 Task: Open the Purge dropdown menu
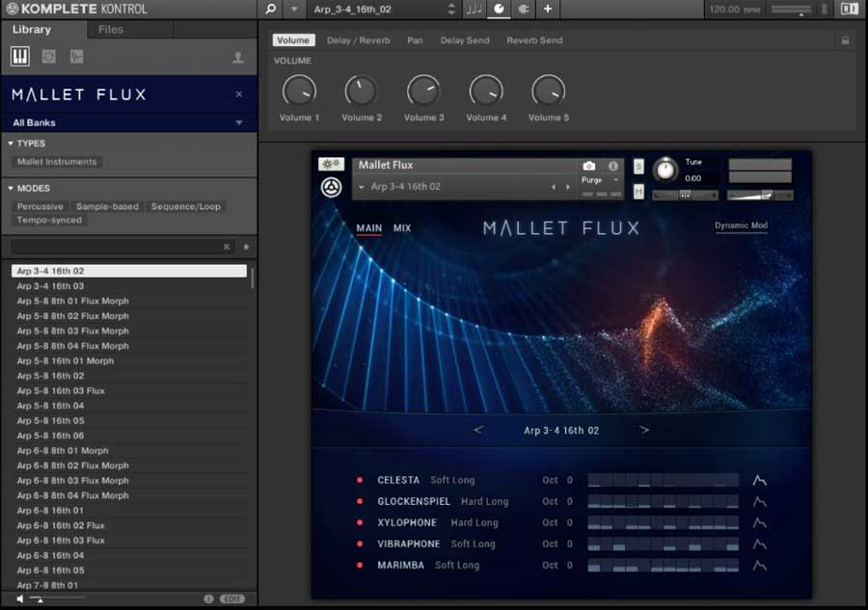[600, 180]
